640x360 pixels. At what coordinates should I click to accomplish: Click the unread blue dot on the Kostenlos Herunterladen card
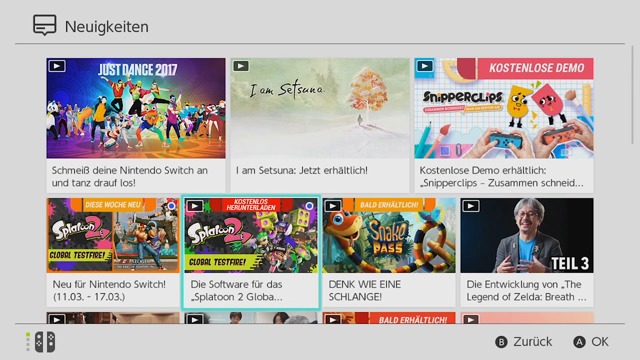click(309, 206)
